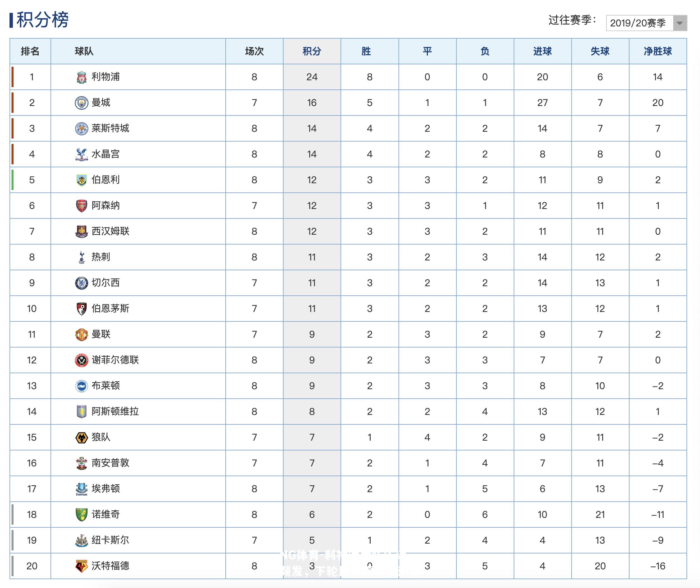Screen dimensions: 700x588
Task: Click the Chelsea club badge
Action: click(81, 283)
